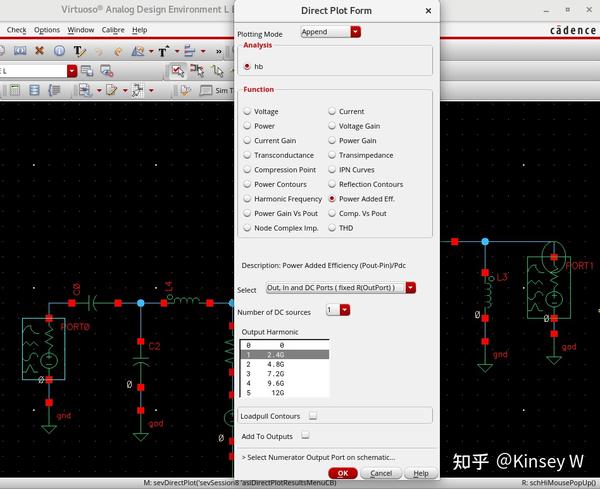Click the red OK button
Image resolution: width=600 pixels, height=489 pixels.
pos(343,473)
